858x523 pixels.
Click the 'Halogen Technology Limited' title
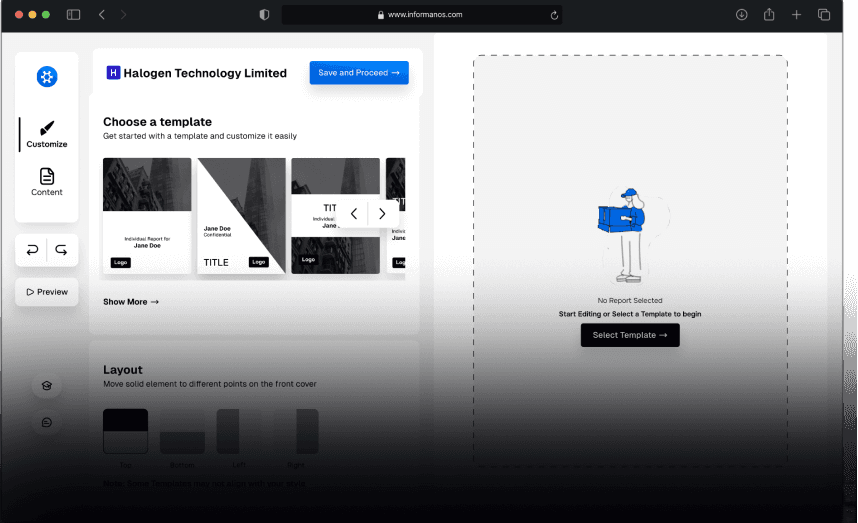(x=205, y=73)
